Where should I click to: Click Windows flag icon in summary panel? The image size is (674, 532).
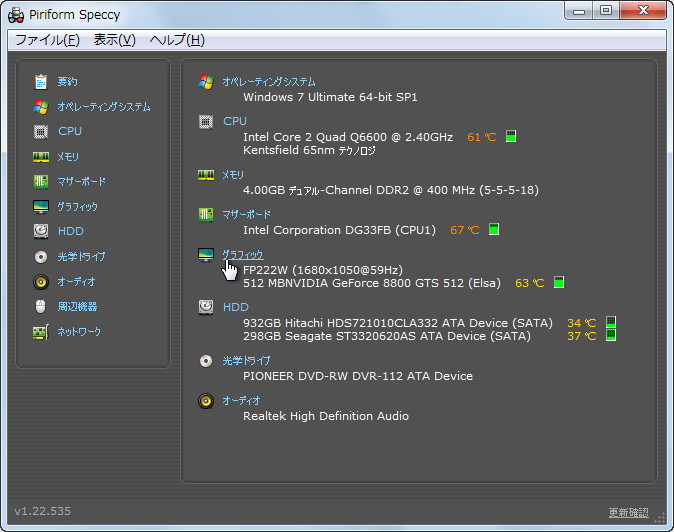[206, 82]
